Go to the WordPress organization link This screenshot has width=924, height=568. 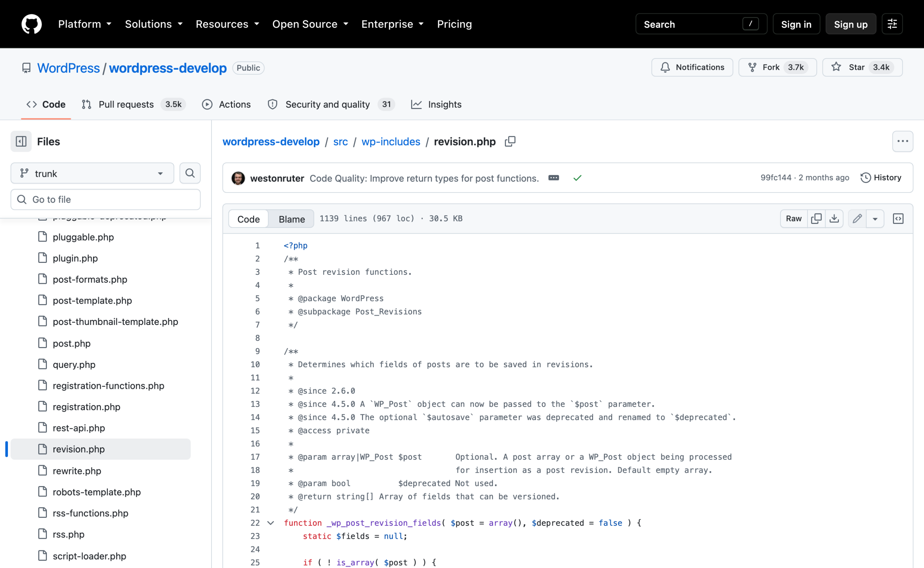point(68,68)
